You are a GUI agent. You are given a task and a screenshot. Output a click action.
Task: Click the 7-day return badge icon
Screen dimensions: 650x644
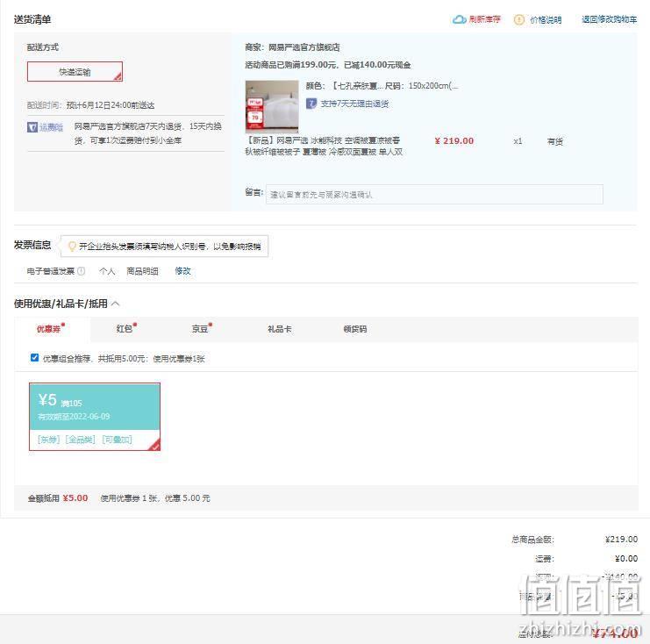point(311,104)
